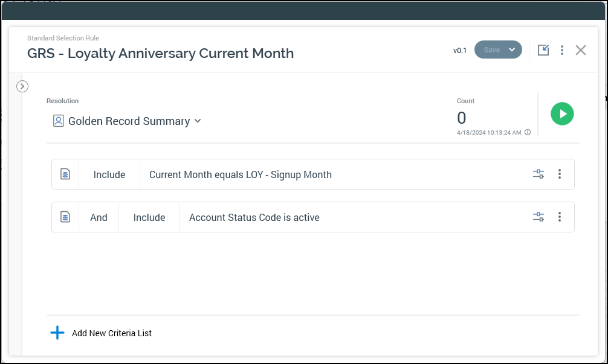Click the database icon on the Account Status criterion

coord(65,217)
